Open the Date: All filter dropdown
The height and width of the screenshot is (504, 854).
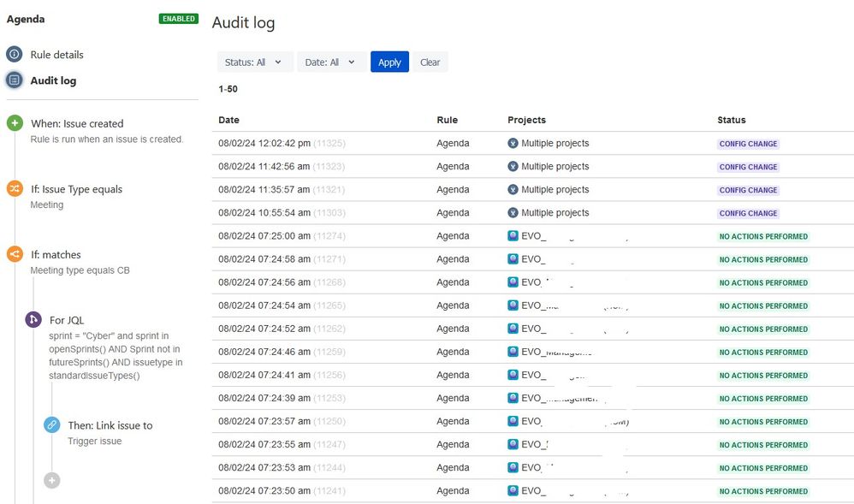330,62
